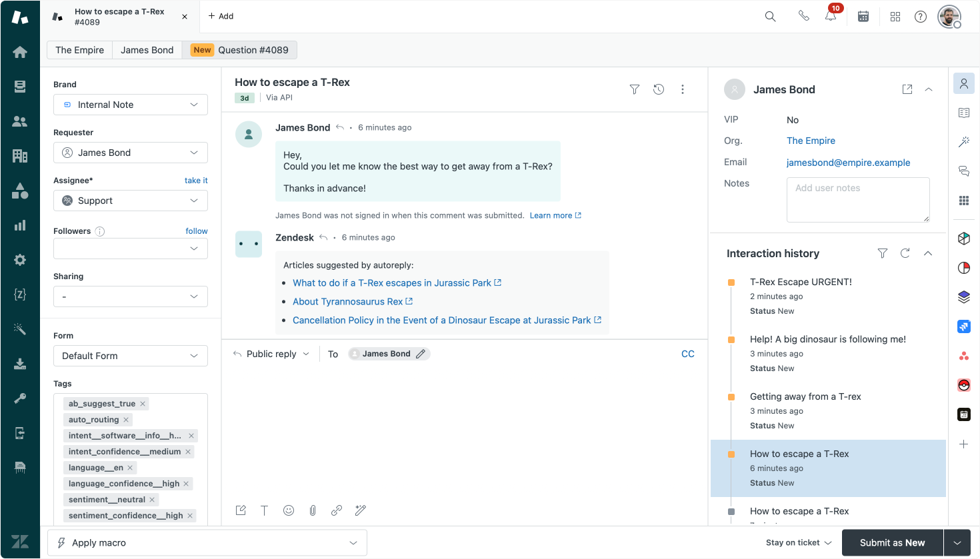This screenshot has width=980, height=559.
Task: Open Cancellation Policy Dinosaur Escape article
Action: click(x=447, y=320)
